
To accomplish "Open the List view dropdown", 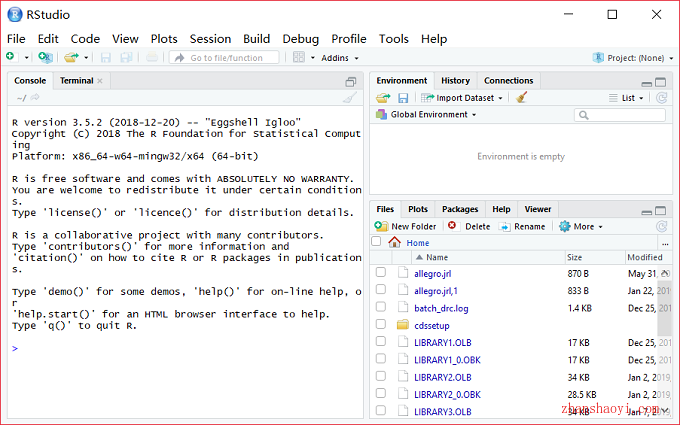I will point(626,98).
